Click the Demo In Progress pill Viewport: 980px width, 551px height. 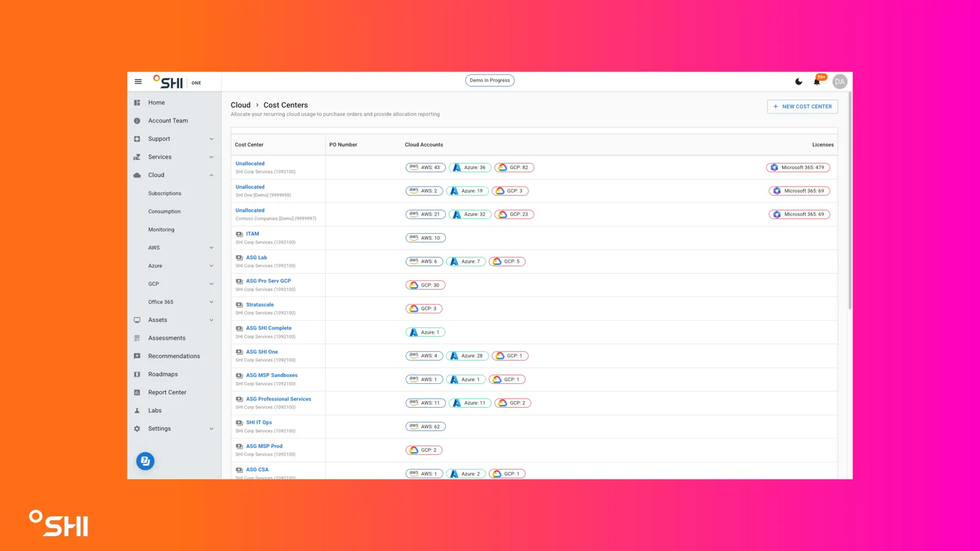point(490,80)
